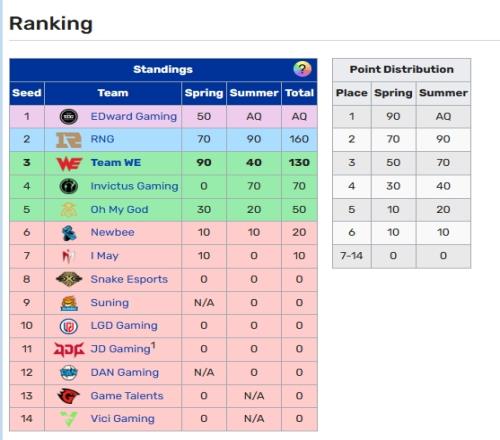Screen dimensions: 500x440
Task: Follow the Vici Gaming link
Action: point(123,418)
